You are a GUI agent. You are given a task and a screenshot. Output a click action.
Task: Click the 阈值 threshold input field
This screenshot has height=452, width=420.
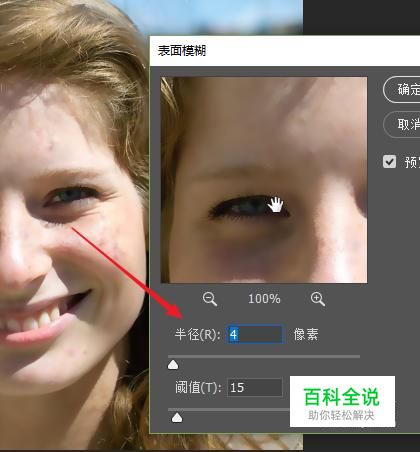(x=255, y=387)
